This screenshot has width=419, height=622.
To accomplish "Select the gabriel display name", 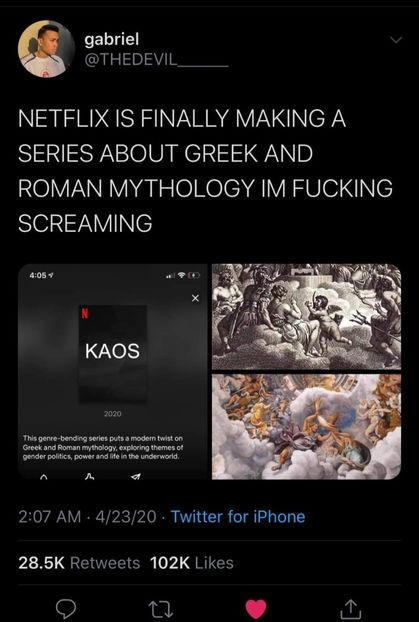I will pos(111,39).
